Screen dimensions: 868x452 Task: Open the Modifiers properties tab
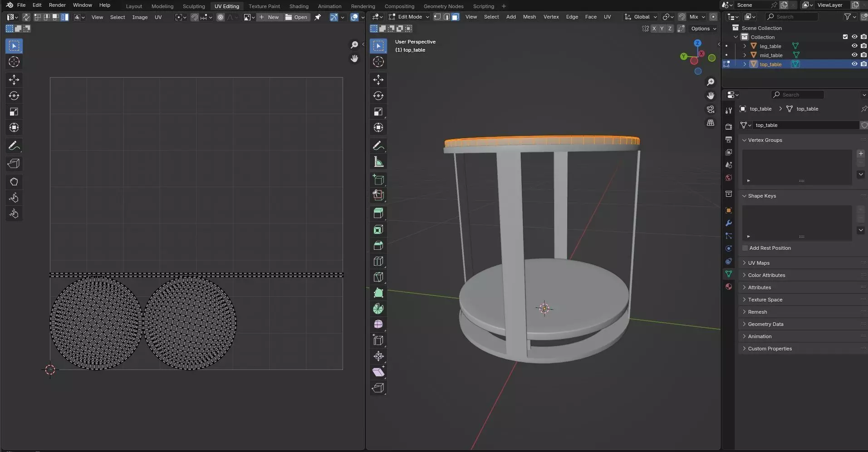pyautogui.click(x=729, y=223)
